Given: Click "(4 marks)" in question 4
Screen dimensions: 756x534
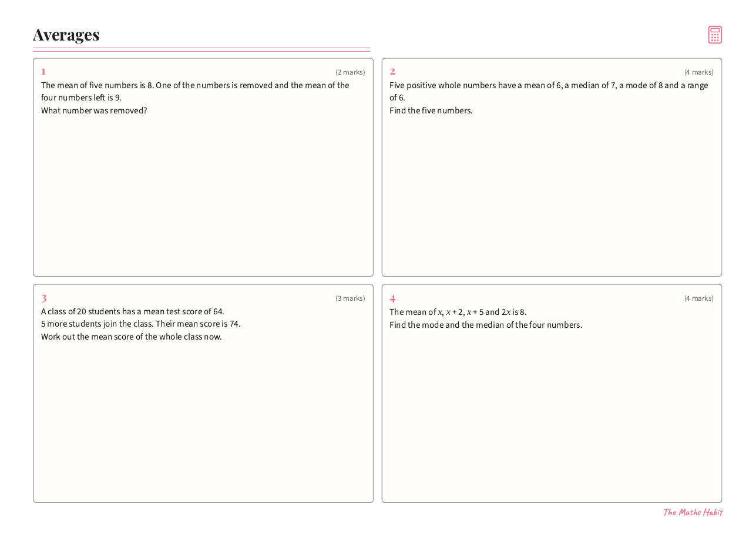Looking at the screenshot, I should (699, 298).
